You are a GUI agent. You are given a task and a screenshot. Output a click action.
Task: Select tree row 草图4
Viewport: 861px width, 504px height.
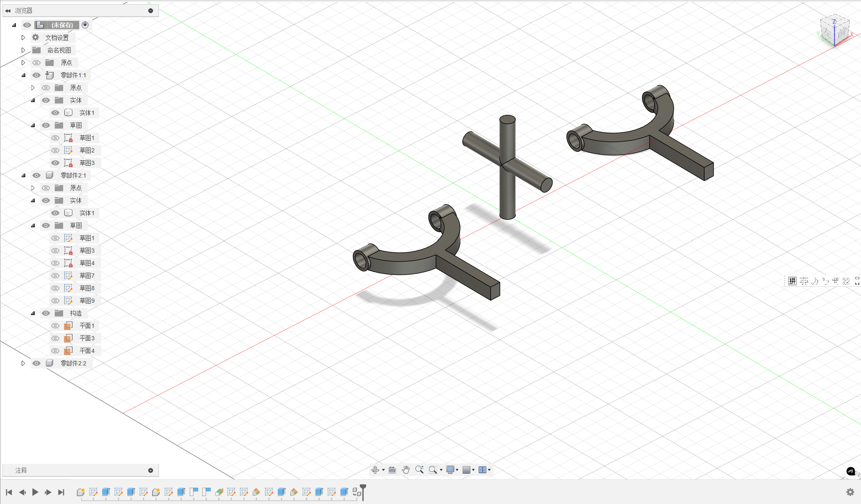[75, 263]
